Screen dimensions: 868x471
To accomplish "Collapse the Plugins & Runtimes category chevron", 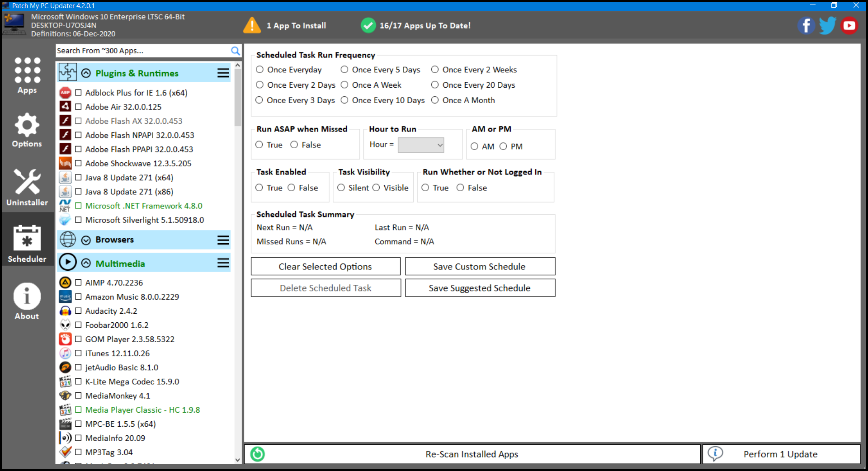I will (86, 73).
